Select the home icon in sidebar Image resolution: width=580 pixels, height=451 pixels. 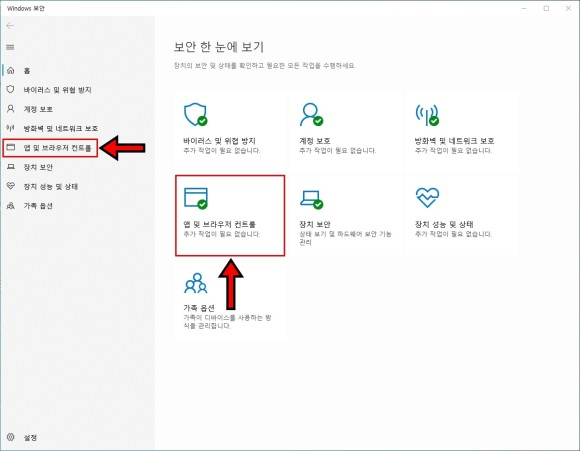click(11, 70)
